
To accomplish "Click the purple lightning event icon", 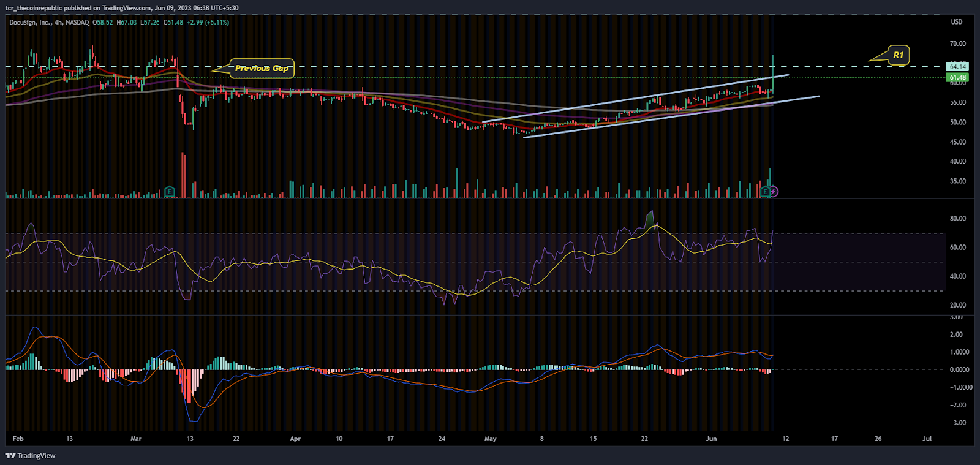I will [774, 192].
